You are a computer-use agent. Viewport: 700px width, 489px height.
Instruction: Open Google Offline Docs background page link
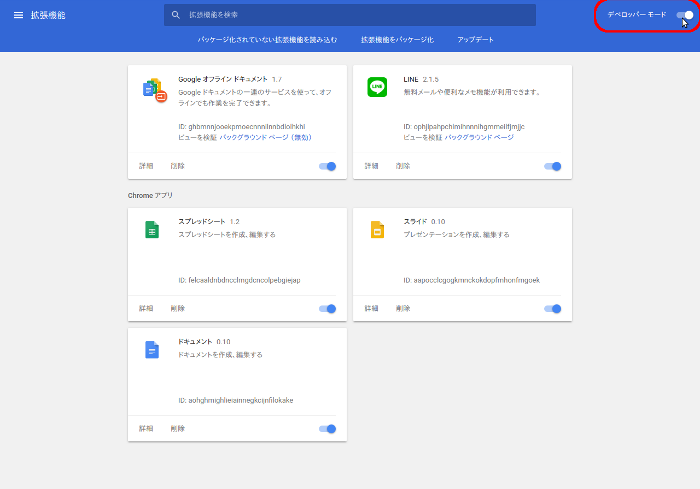click(265, 138)
